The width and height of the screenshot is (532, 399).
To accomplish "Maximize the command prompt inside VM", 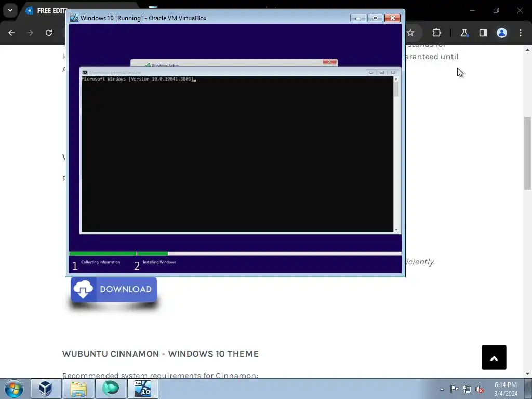I will click(382, 72).
